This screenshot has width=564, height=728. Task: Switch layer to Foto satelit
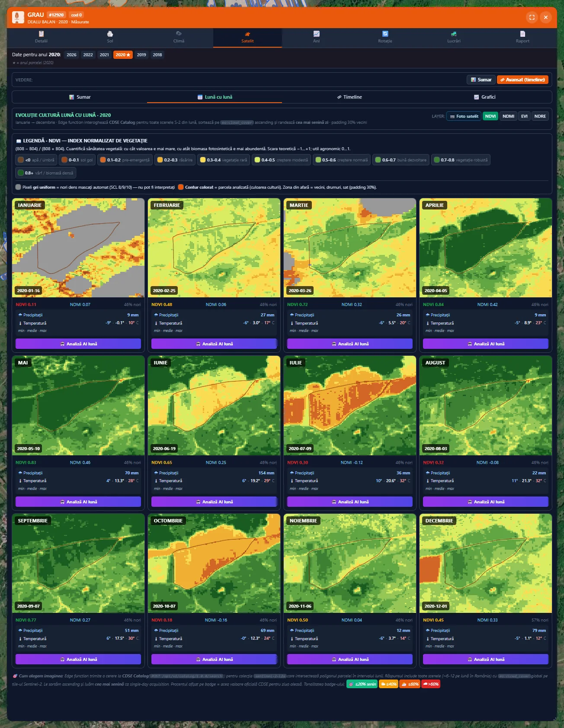464,116
